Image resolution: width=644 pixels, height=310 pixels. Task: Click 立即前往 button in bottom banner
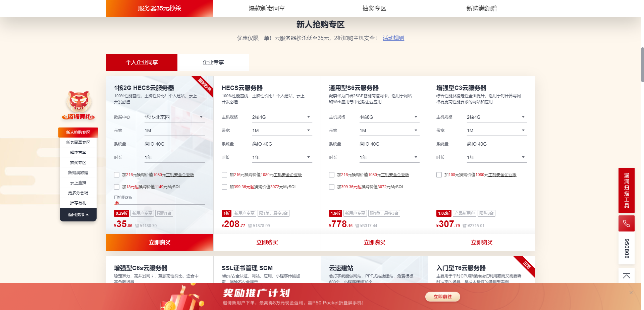pyautogui.click(x=442, y=297)
